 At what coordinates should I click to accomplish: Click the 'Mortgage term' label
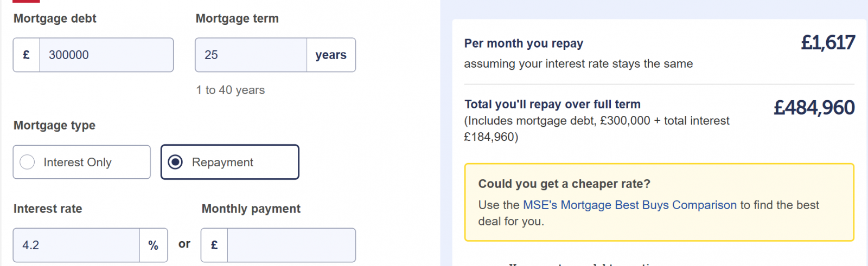[237, 18]
